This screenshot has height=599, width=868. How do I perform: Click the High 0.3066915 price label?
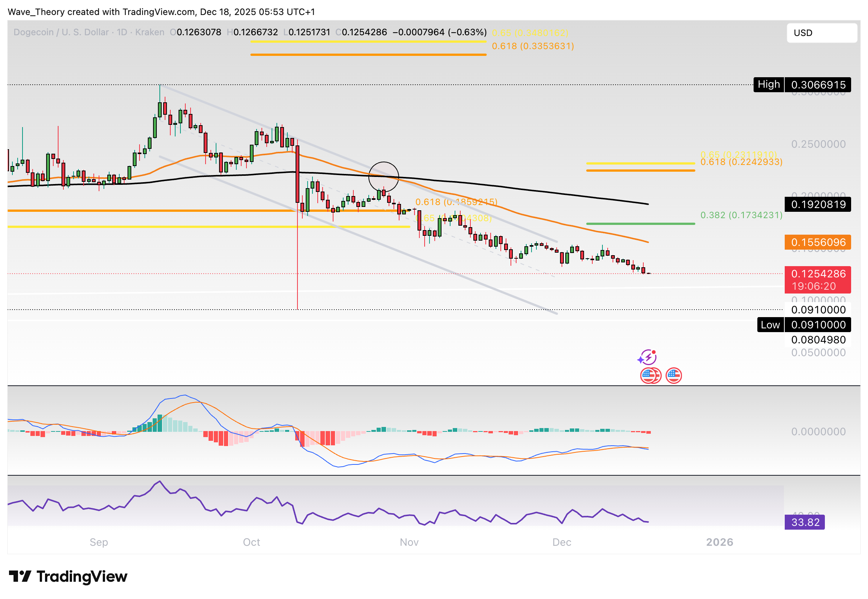point(802,84)
